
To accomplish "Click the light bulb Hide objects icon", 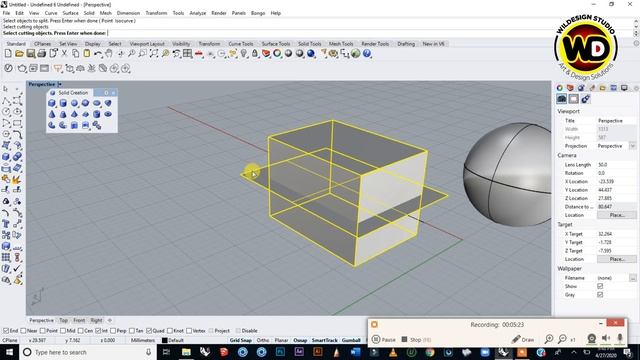I will (x=244, y=53).
